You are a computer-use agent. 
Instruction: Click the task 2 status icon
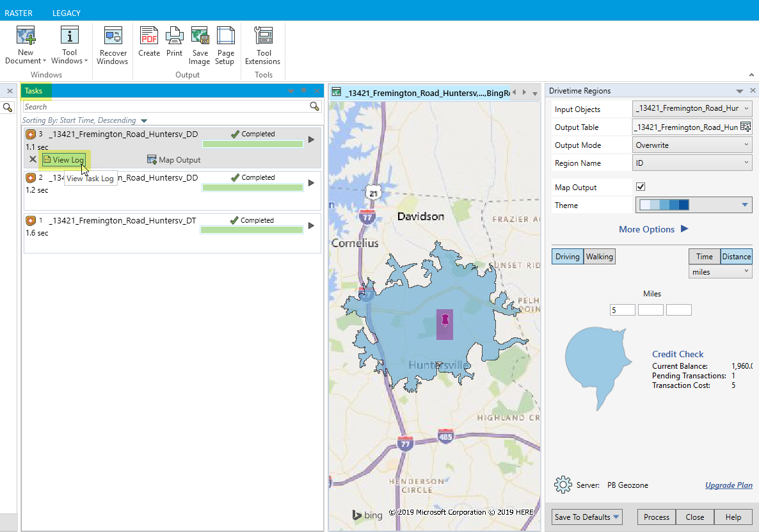click(31, 178)
